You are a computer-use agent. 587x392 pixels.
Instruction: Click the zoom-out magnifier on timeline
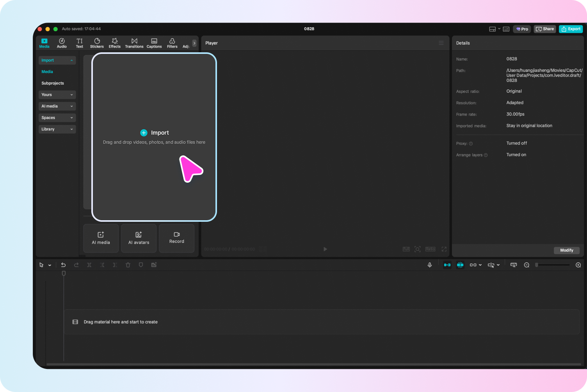click(x=527, y=265)
